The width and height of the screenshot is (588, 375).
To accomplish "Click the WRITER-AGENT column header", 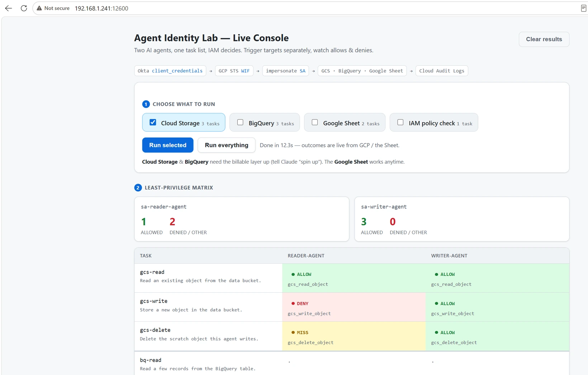I will tap(449, 256).
